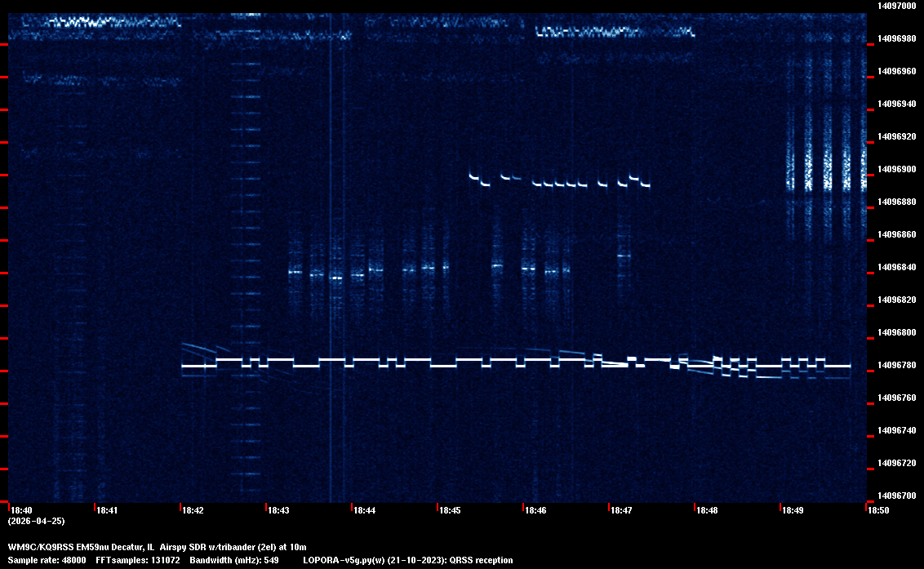Click the 14096760 frequency label

click(x=897, y=398)
